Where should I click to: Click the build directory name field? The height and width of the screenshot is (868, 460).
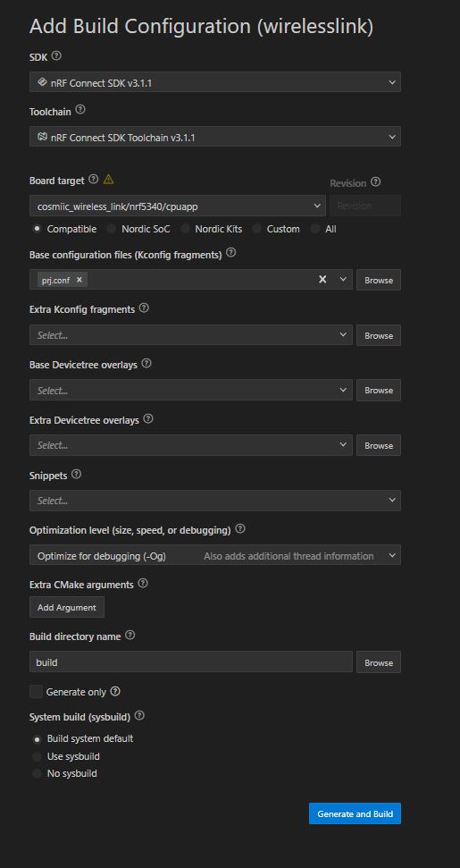pos(191,662)
